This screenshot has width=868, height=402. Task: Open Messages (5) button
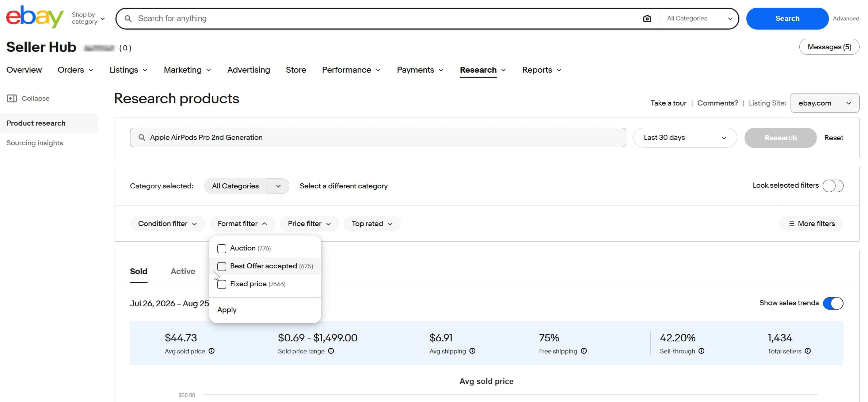point(829,47)
